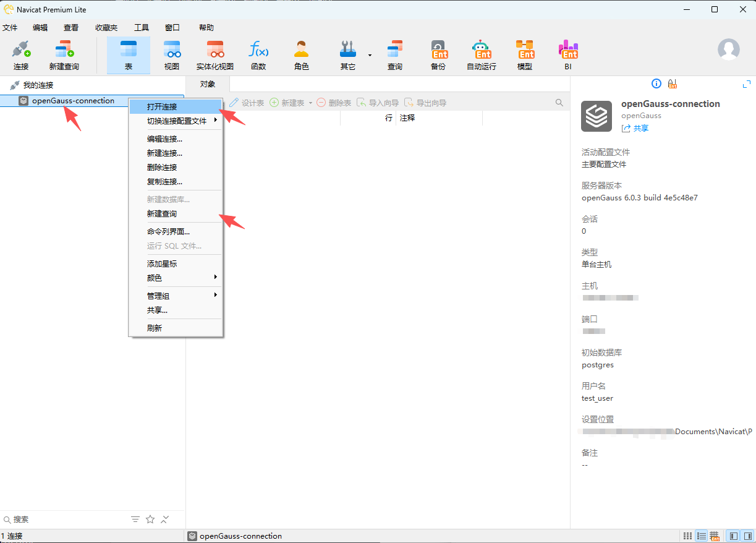This screenshot has width=756, height=543.
Task: Select 我的连接 in the tree
Action: pyautogui.click(x=38, y=85)
